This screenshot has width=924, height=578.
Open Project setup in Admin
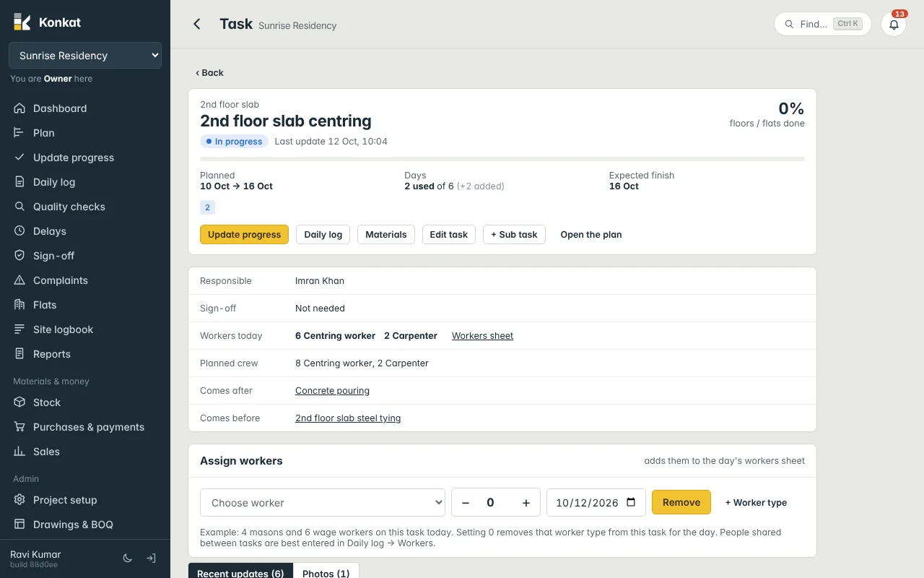85,500
